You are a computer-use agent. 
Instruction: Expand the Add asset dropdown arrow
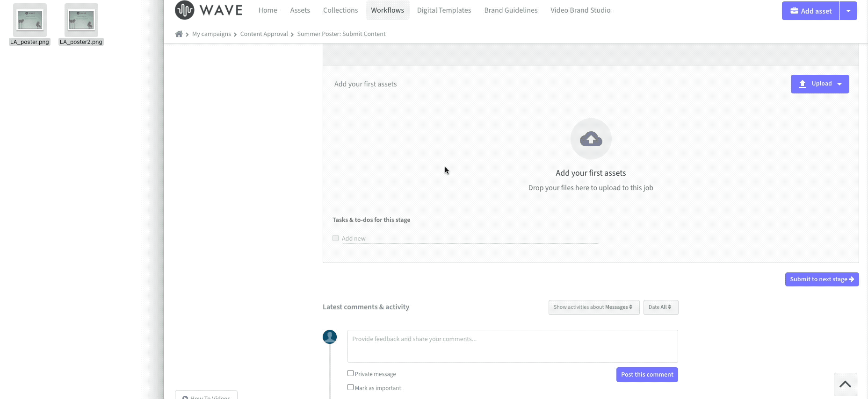(848, 11)
